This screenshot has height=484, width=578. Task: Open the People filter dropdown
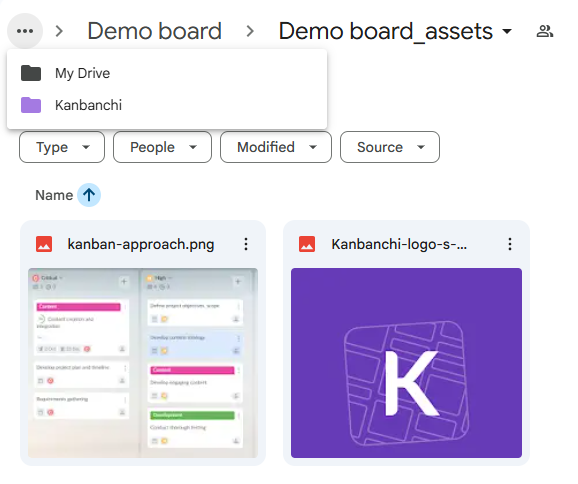click(x=163, y=147)
